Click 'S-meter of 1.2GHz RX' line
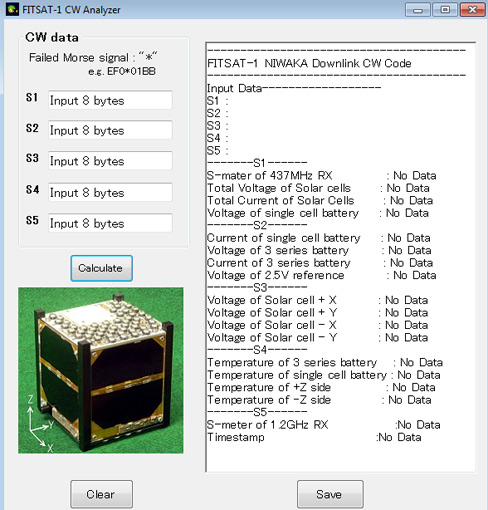 tap(323, 425)
